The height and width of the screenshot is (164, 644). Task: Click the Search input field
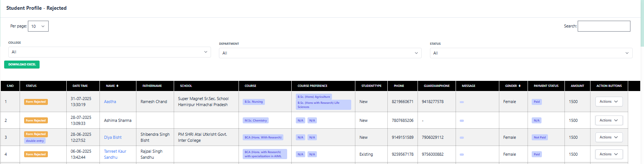604,26
